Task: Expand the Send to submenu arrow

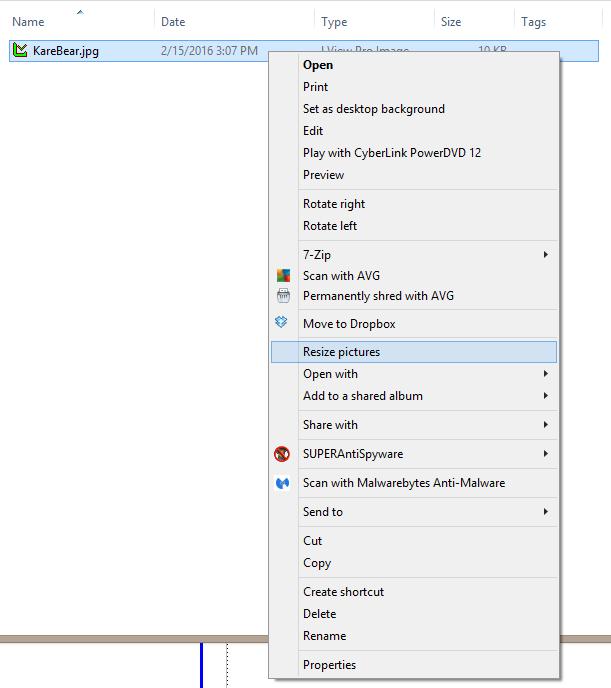Action: pos(545,512)
